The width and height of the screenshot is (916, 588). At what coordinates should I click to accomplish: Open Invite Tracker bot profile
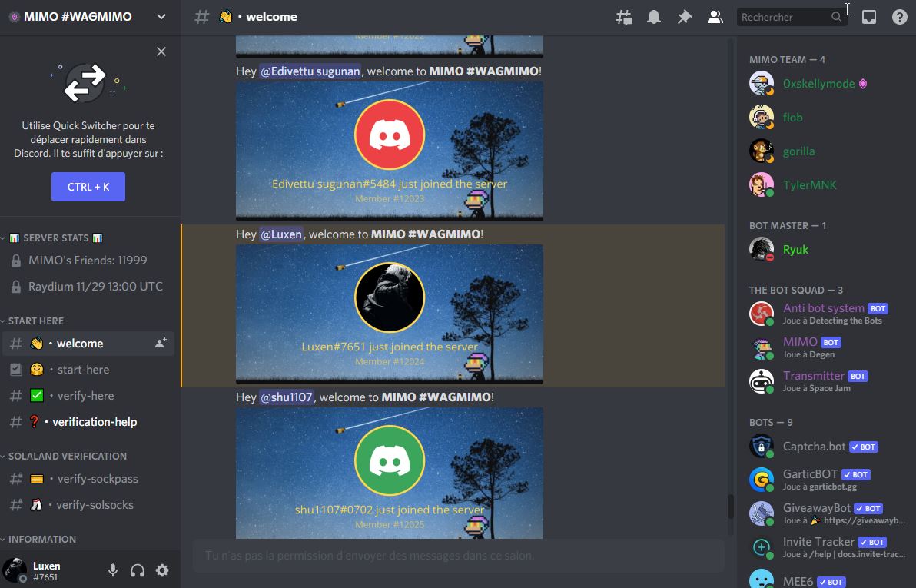[825, 548]
